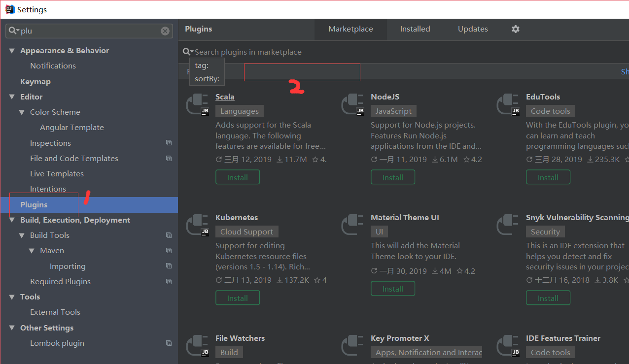629x364 pixels.
Task: Switch to the Installed tab
Action: point(415,29)
